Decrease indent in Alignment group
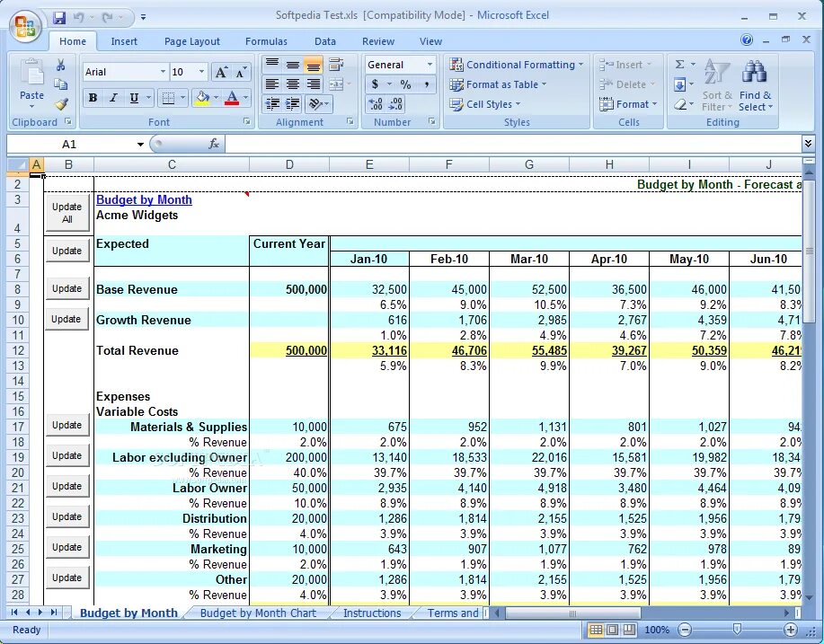824x644 pixels. (x=271, y=104)
